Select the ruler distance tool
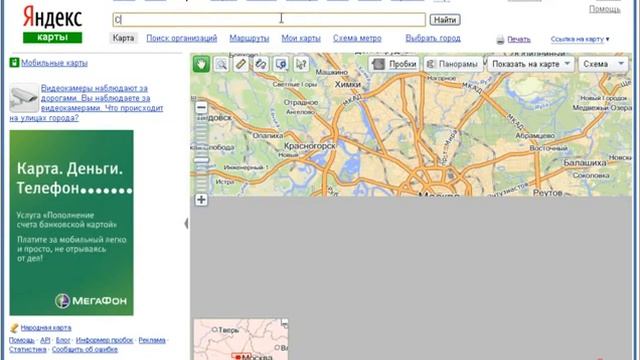This screenshot has height=360, width=640. (x=241, y=64)
